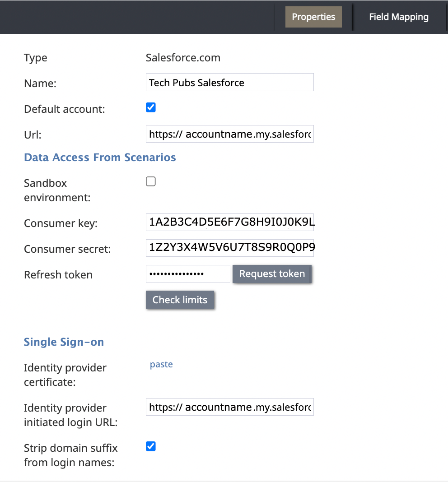This screenshot has width=448, height=482.
Task: Open the Properties tab
Action: (x=313, y=17)
